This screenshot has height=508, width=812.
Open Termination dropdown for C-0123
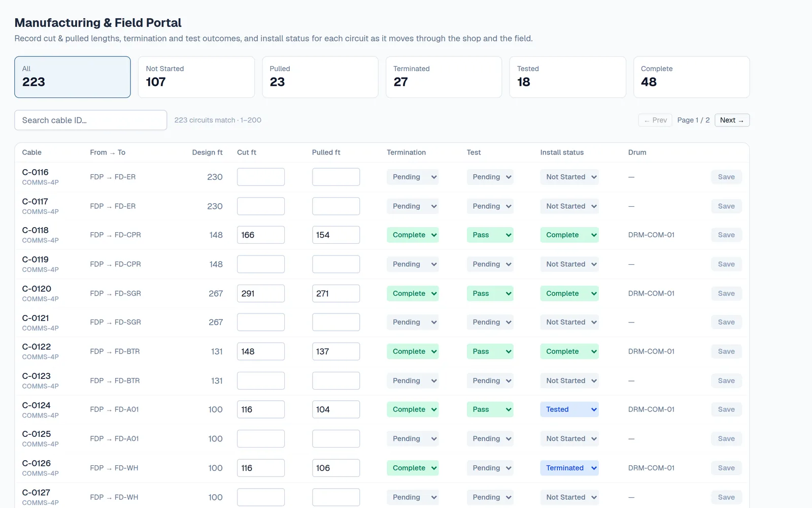tap(413, 380)
